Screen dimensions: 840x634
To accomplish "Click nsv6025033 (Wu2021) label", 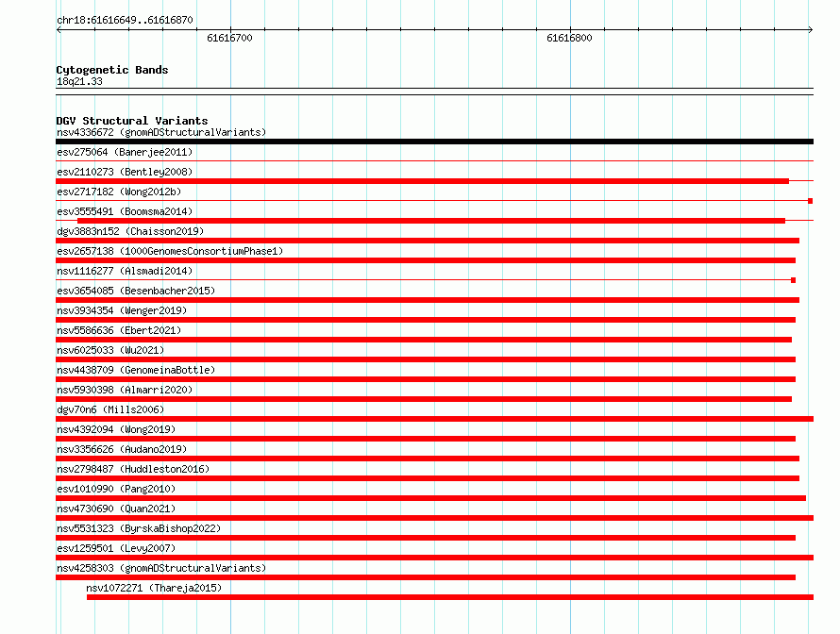I will pos(110,350).
